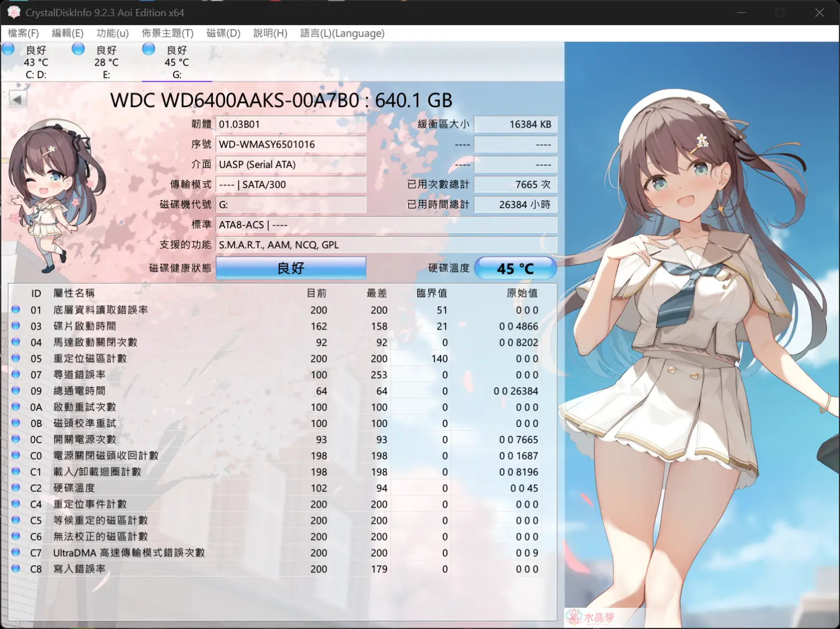Select the C: D: drive status orb
The height and width of the screenshot is (629, 840).
point(8,49)
